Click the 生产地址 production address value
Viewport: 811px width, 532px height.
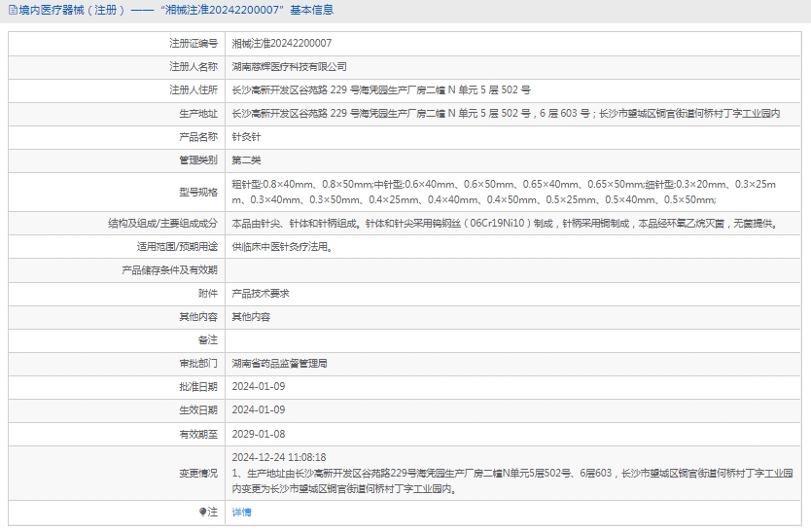point(506,114)
